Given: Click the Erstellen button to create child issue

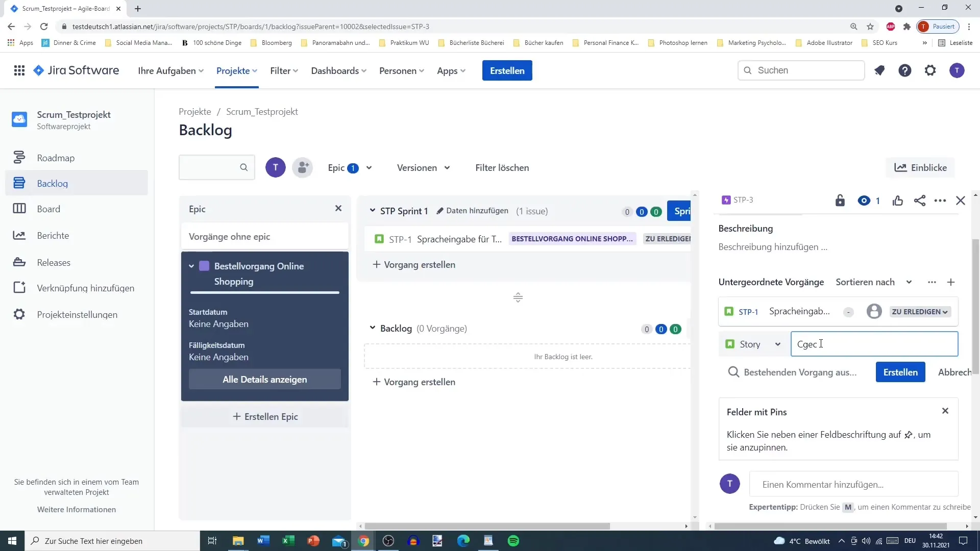Looking at the screenshot, I should coord(900,372).
